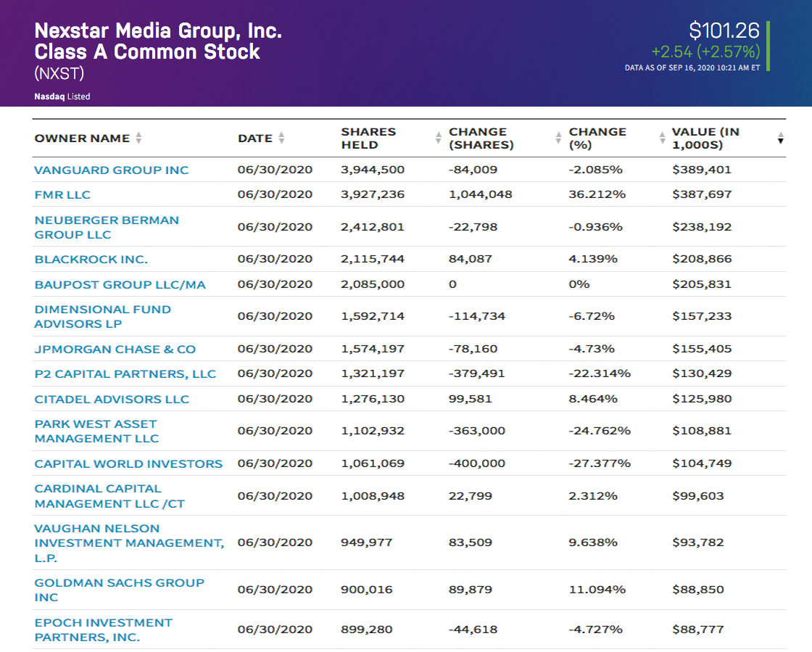
Task: Open the BlackRock Inc. owner link
Action: coord(91,260)
